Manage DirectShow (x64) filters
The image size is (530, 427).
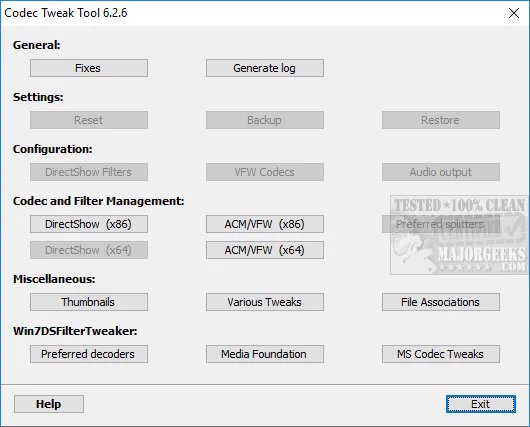(x=89, y=250)
